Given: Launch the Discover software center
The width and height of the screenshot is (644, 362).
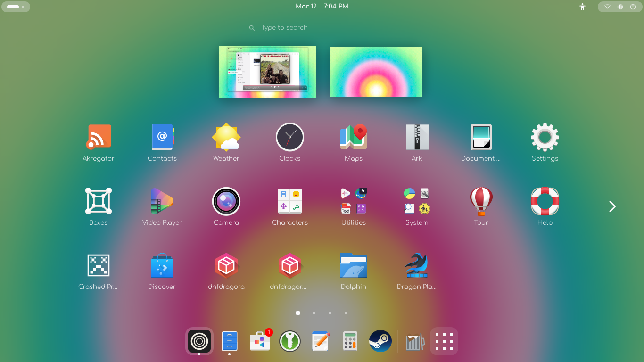Looking at the screenshot, I should (x=162, y=264).
